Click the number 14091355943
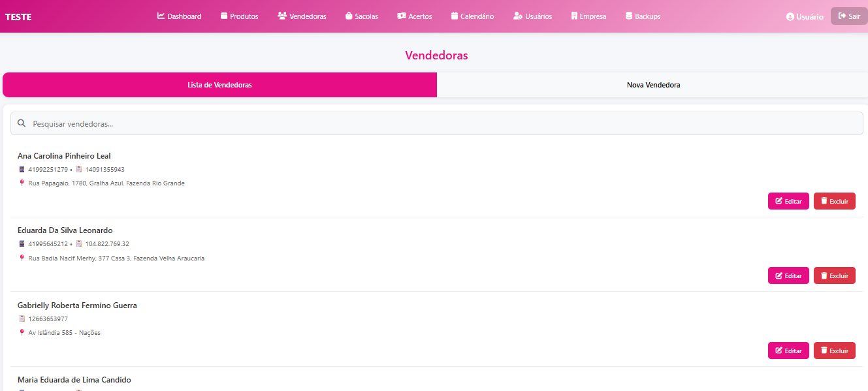This screenshot has height=391, width=868. [105, 170]
